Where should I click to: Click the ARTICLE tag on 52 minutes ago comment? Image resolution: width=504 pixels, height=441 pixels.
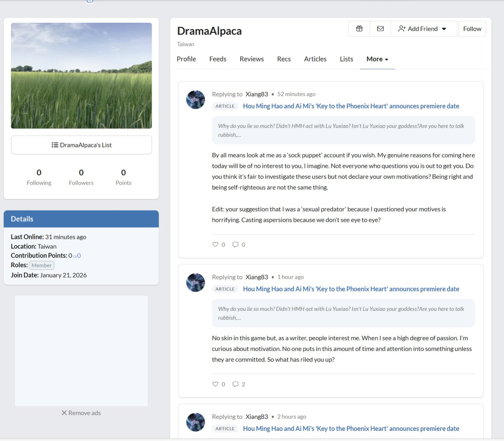pos(225,106)
